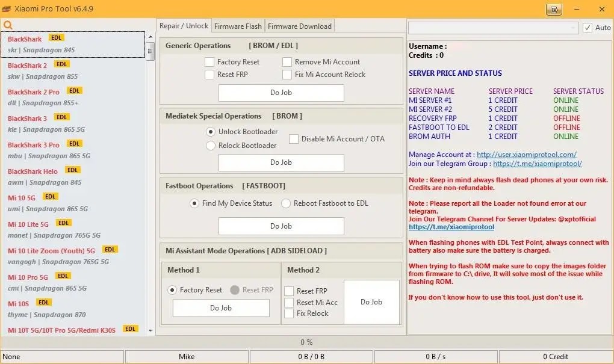Click the search magnifier icon above device list

(8, 25)
